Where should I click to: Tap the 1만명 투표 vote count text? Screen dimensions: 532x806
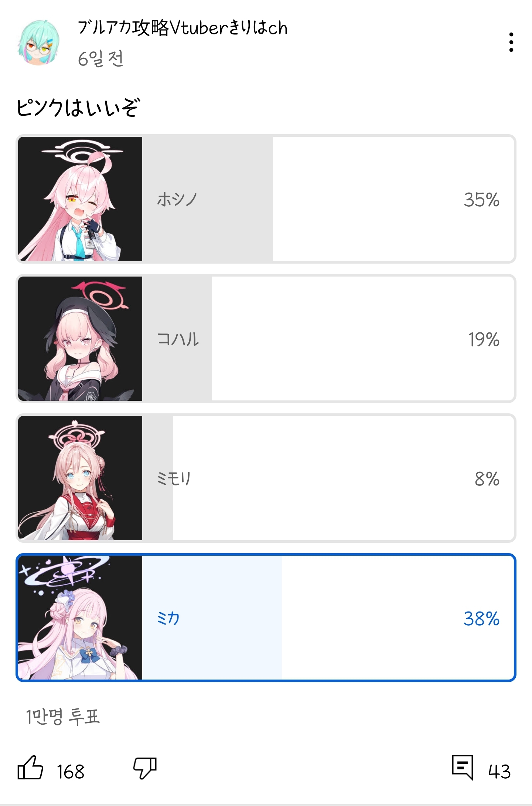63,717
